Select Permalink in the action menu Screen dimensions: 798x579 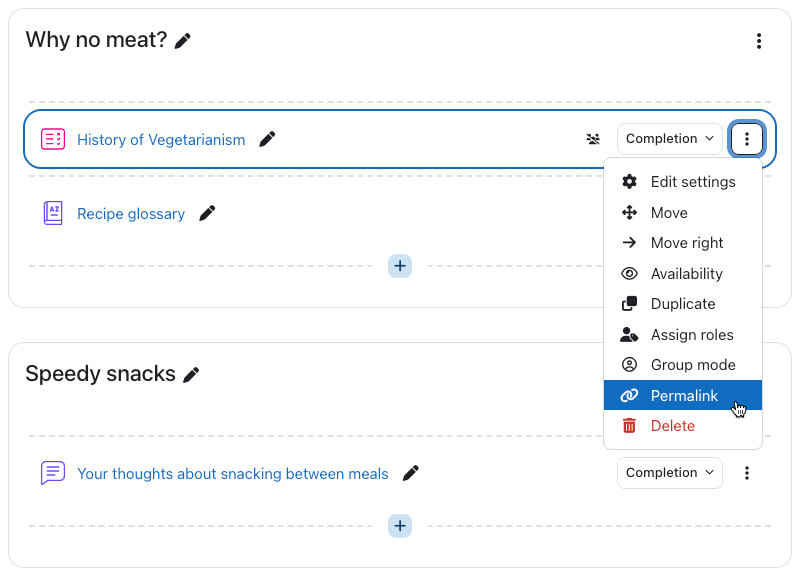684,396
